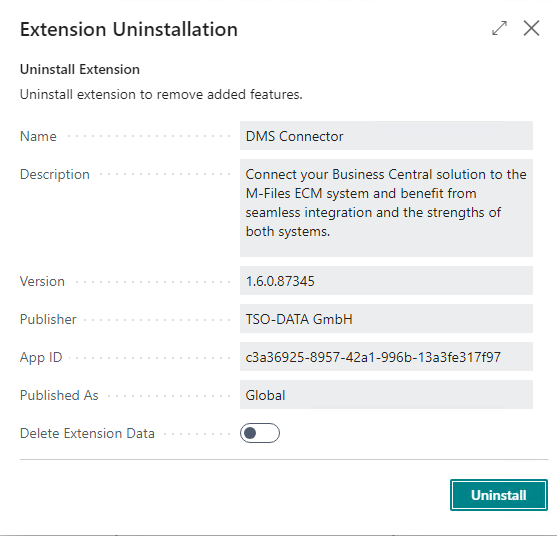Expand the dialog to full screen

click(x=499, y=28)
